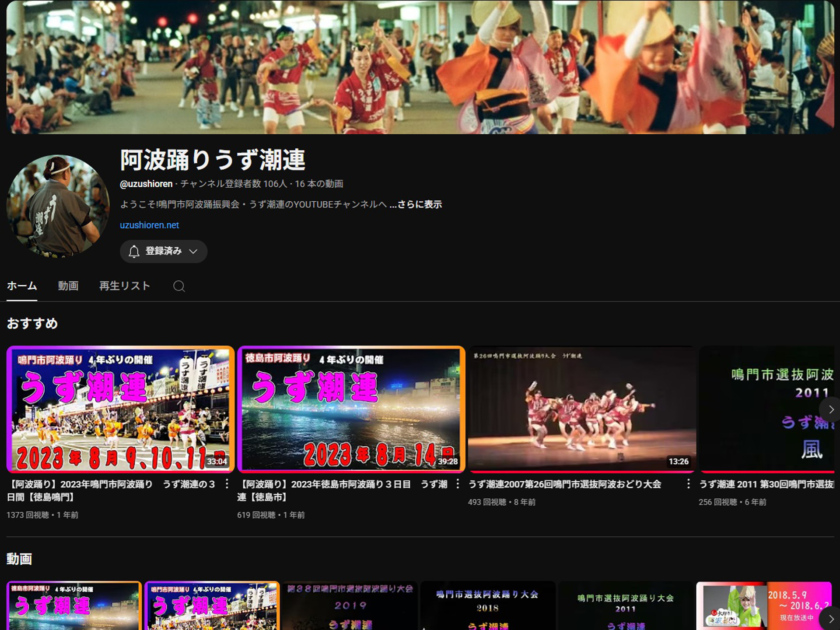Advance 動画 shelf with next arrow
The image size is (840, 630).
pos(831,619)
